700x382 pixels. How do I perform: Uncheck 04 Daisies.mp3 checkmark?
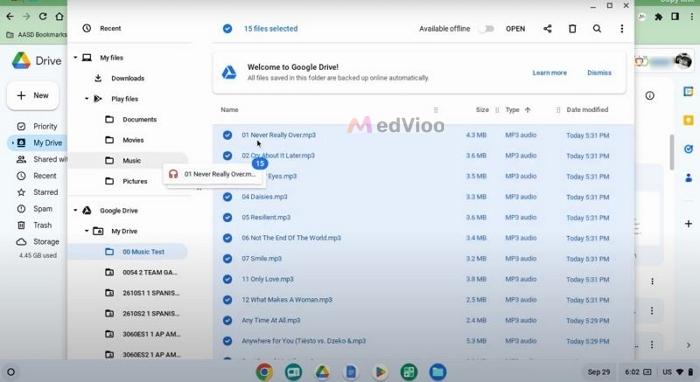tap(227, 197)
